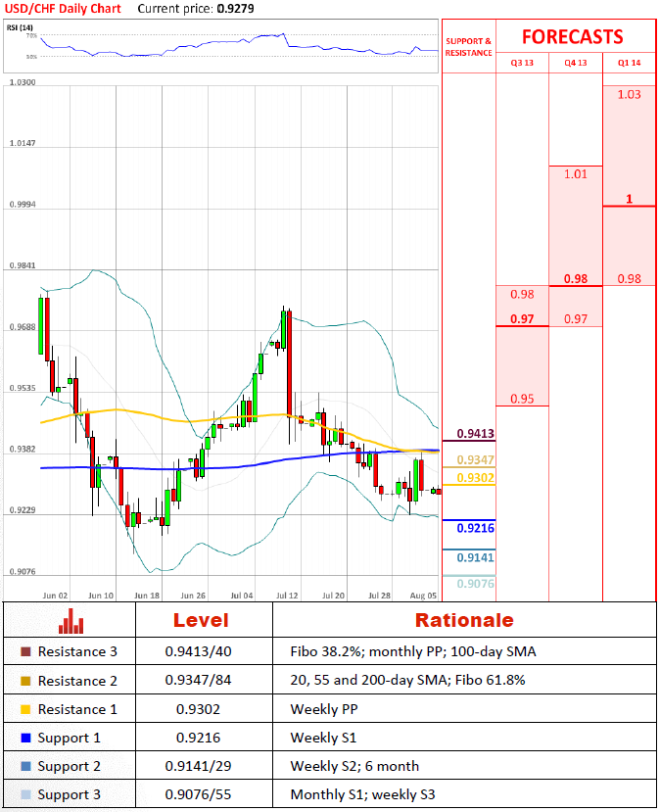Select the Support 2 row label

[x=69, y=766]
